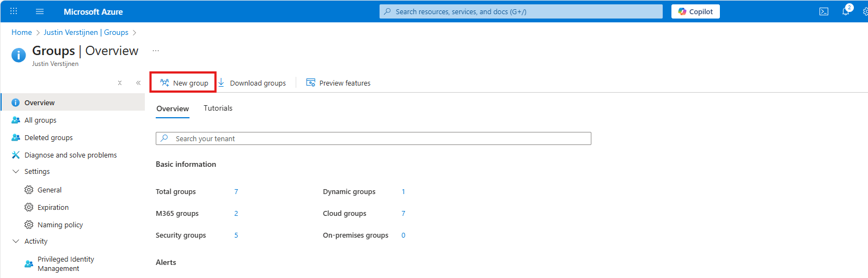Click the gear icon next to Expiration
Viewport: 868px width, 278px height.
tap(29, 207)
